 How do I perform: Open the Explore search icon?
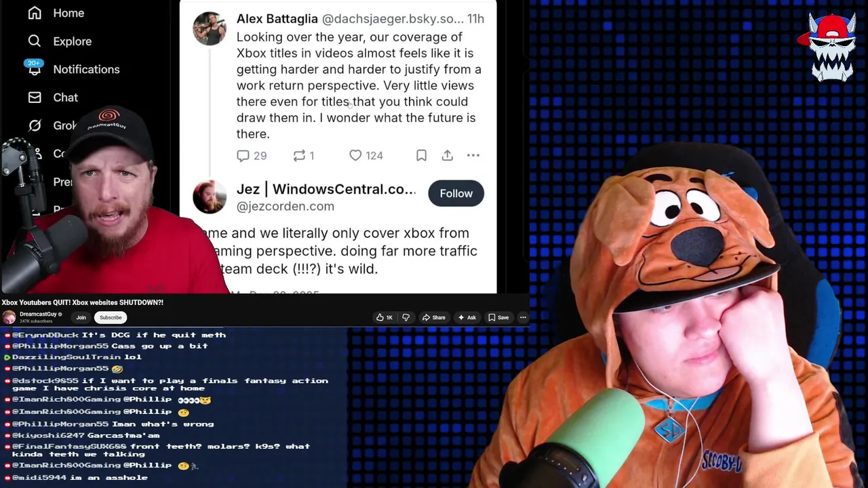point(35,41)
